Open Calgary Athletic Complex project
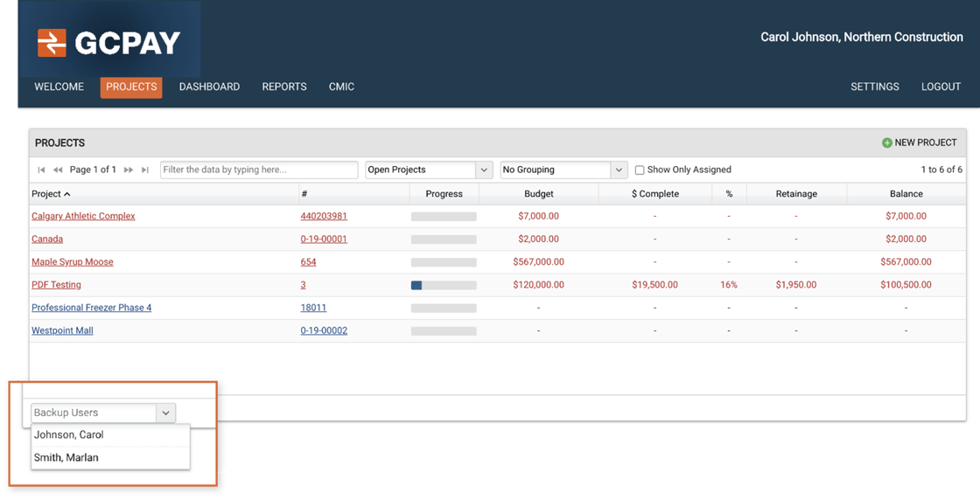The image size is (980, 500). (83, 216)
